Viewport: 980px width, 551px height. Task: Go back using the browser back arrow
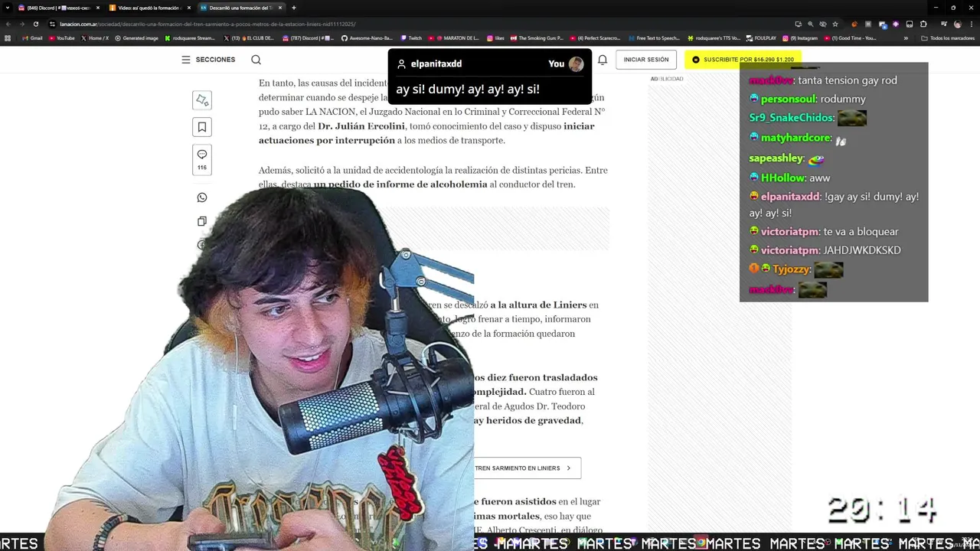coord(8,24)
